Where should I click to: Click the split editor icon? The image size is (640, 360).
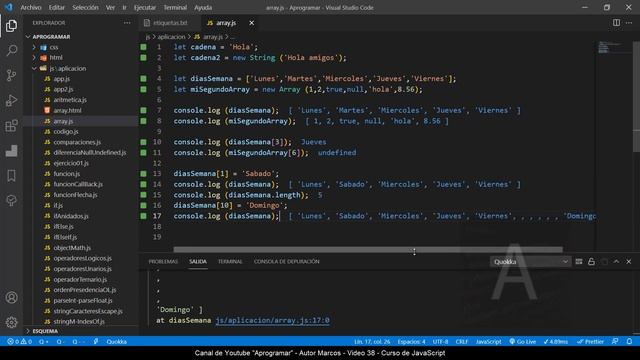pos(616,23)
